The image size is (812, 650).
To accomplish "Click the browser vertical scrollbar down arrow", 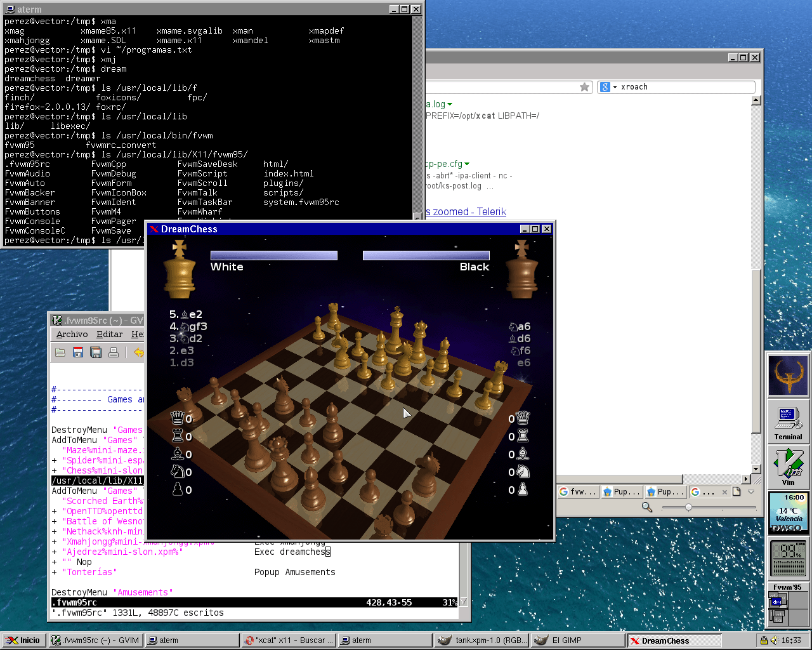I will pos(756,469).
